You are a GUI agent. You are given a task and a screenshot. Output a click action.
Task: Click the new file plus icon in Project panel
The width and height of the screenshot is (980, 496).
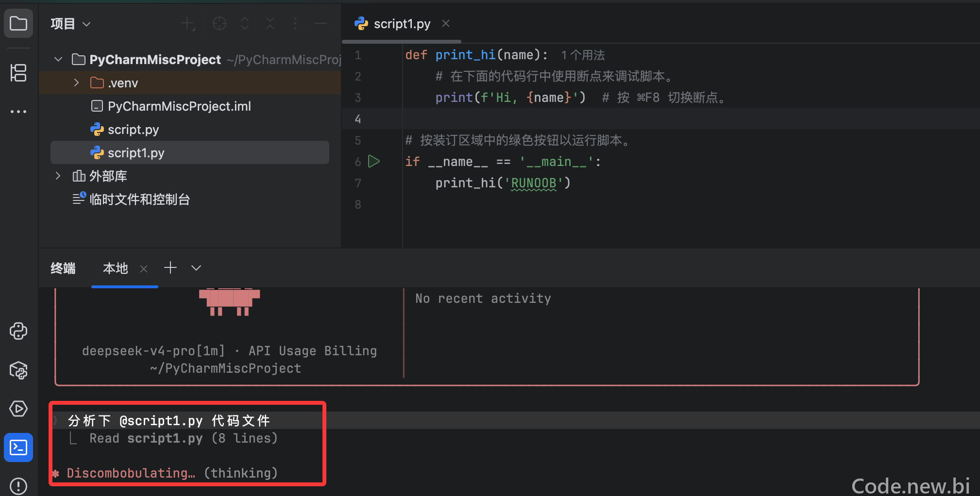(187, 23)
